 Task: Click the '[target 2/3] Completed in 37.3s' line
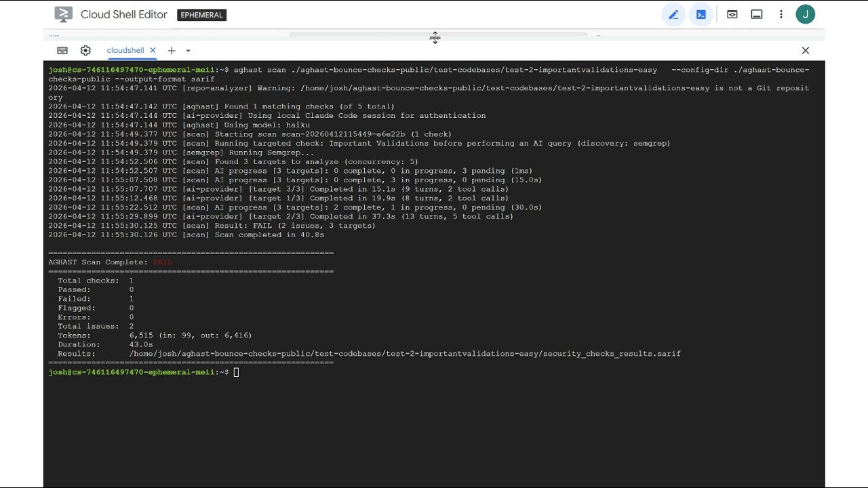pyautogui.click(x=281, y=216)
